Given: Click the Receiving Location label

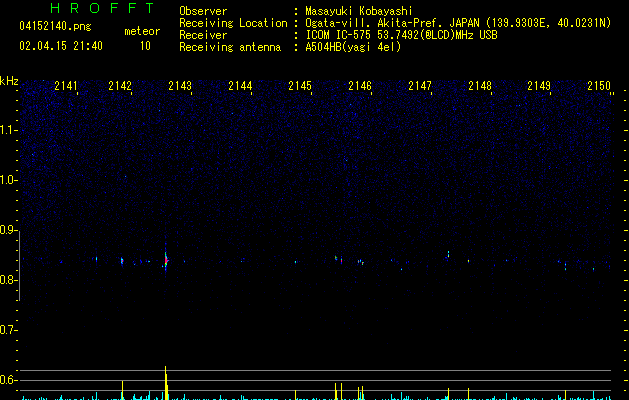Looking at the screenshot, I should [233, 23].
